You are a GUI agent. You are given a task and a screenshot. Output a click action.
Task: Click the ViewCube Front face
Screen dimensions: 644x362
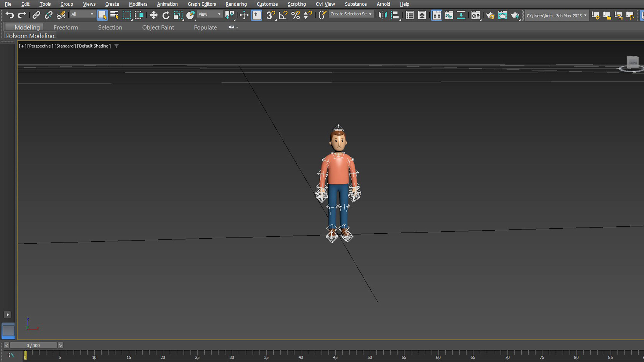coord(632,63)
